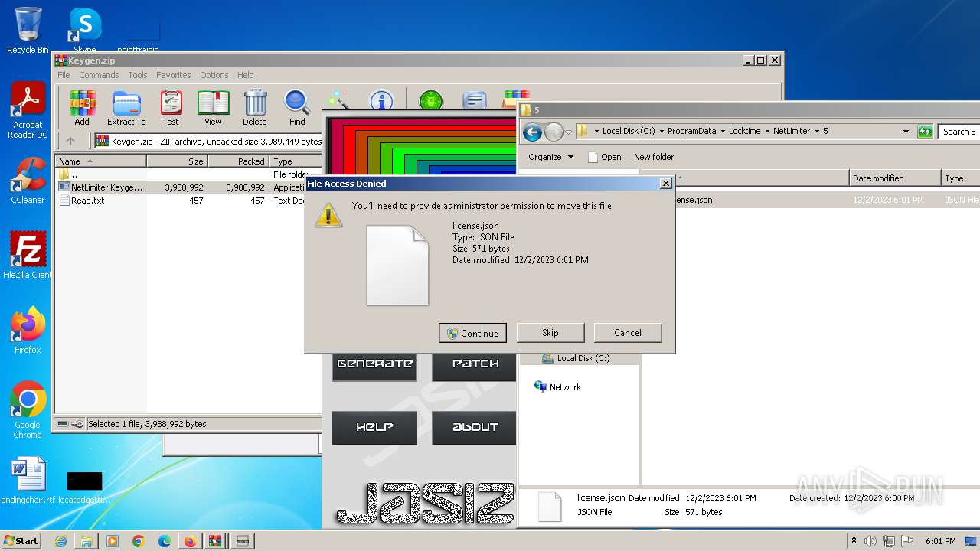Close the File Access Denied dialog

[665, 184]
